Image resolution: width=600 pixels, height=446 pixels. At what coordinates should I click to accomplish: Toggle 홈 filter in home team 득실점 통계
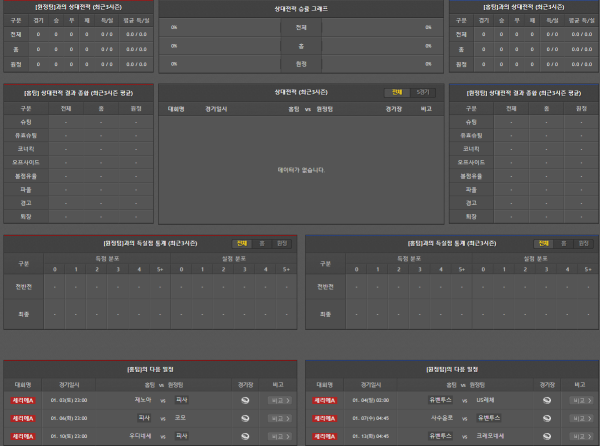(262, 243)
